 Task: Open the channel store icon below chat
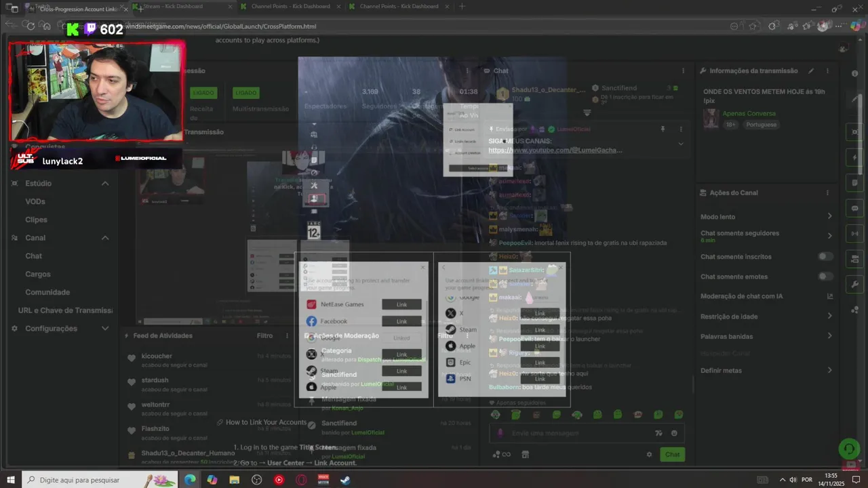pos(525,454)
